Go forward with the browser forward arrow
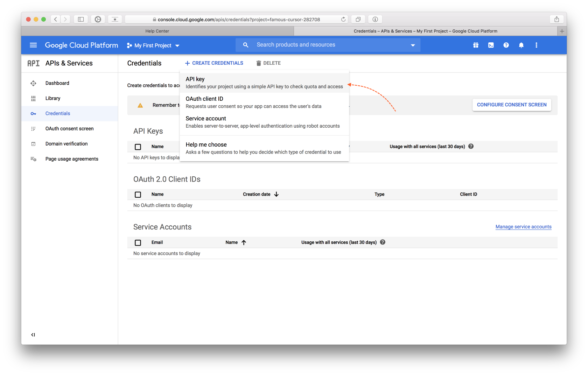 (x=65, y=19)
